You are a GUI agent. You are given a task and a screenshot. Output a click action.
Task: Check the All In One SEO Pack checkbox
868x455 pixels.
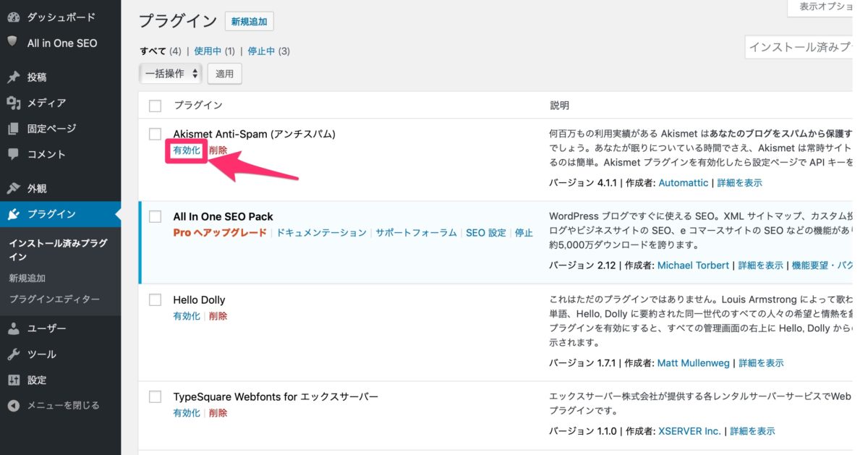155,216
